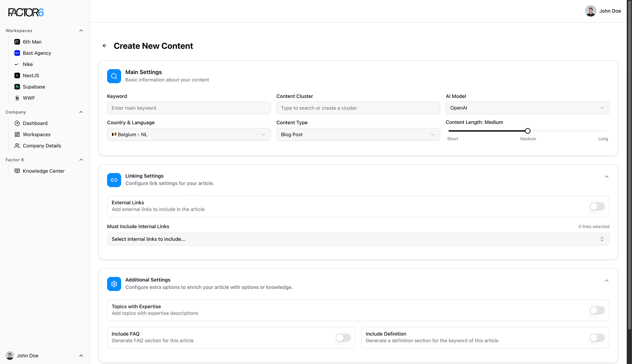Click the Content Length slider handle

pos(528,131)
